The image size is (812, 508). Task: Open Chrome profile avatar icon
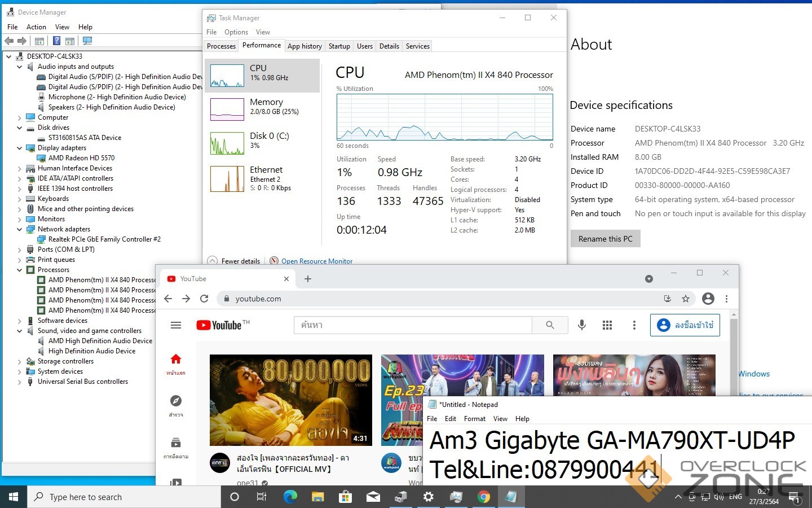708,299
